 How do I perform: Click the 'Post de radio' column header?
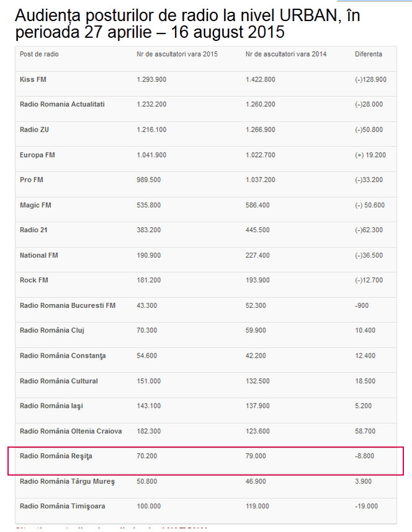click(x=39, y=55)
